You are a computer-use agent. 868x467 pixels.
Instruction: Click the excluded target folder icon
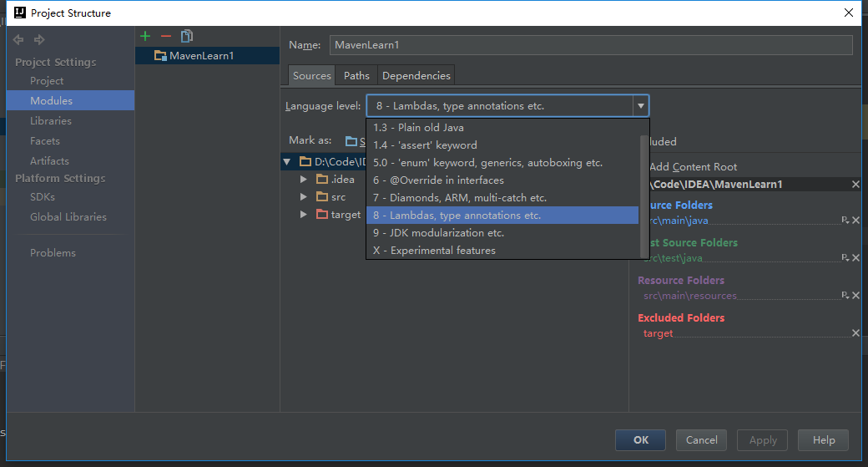(x=322, y=214)
